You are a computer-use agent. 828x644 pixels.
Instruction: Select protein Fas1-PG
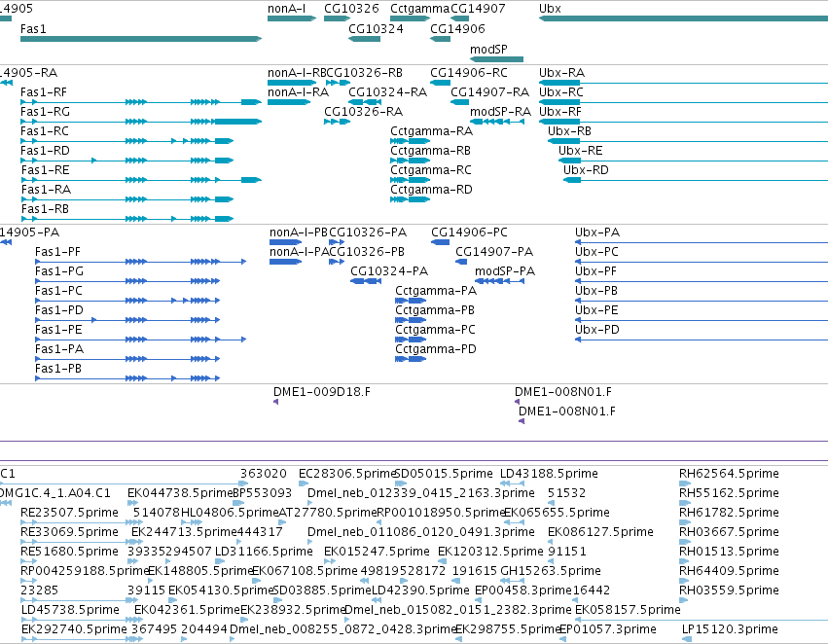127,281
